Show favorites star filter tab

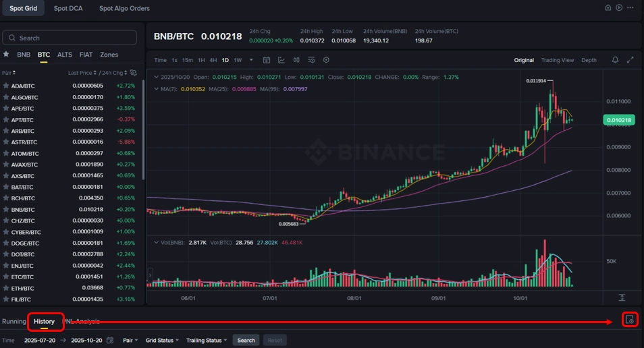[x=6, y=54]
